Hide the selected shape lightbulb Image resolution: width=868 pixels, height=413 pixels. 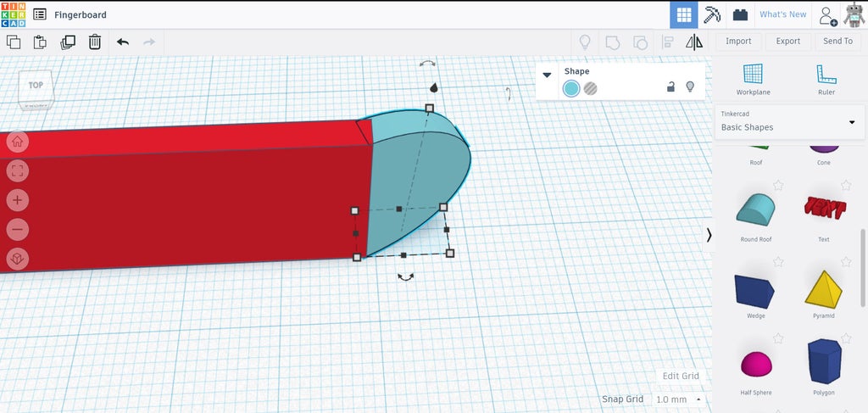click(x=690, y=87)
